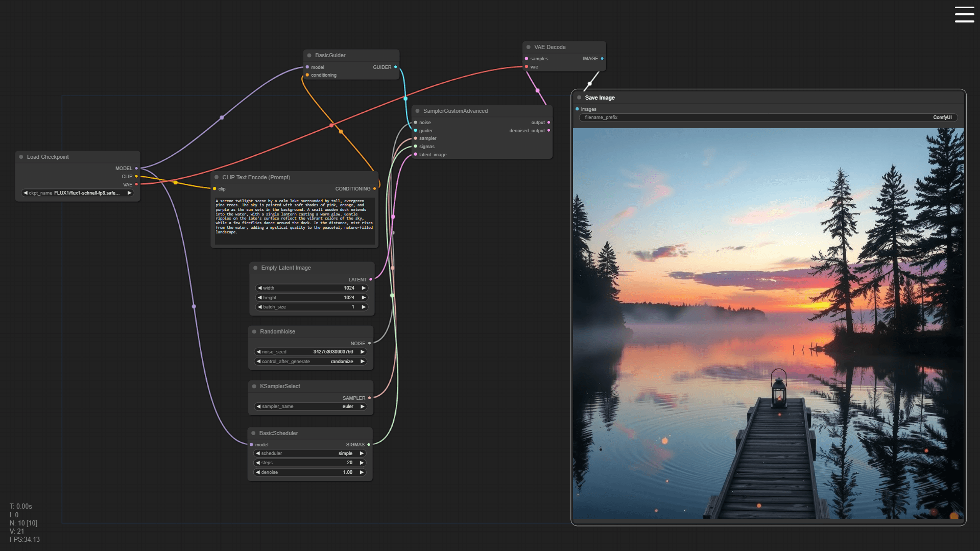Click the CONDITIONING output port on CLIP Text Encode
980x551 pixels.
[x=374, y=189]
